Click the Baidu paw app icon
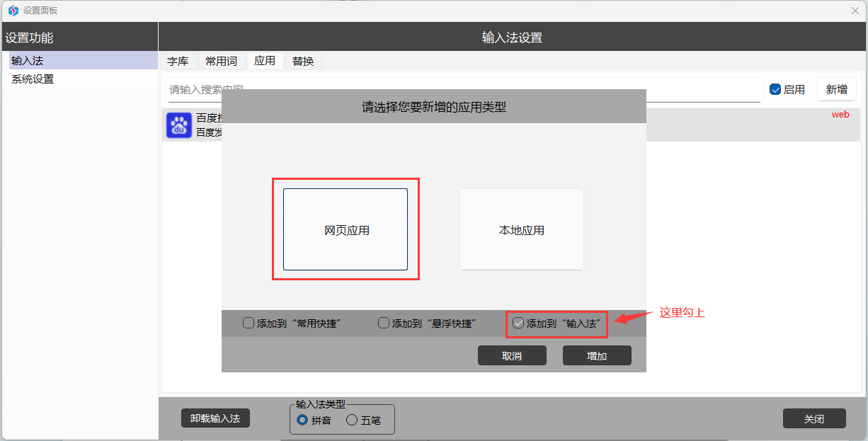 [178, 125]
